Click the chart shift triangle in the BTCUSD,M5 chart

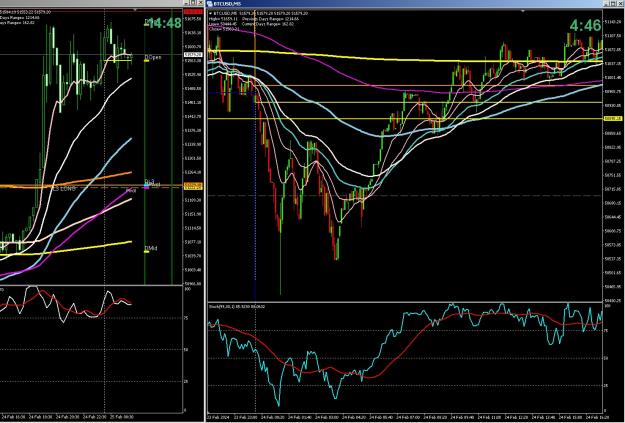click(523, 11)
